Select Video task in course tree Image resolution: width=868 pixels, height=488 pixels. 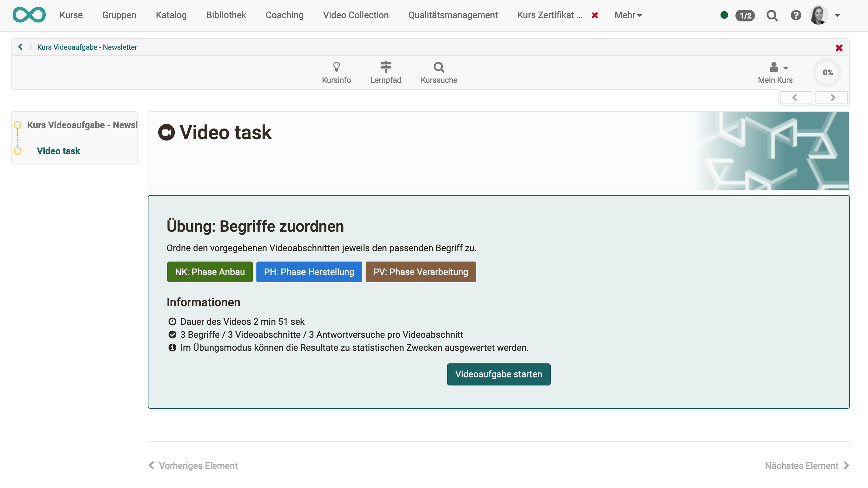58,151
